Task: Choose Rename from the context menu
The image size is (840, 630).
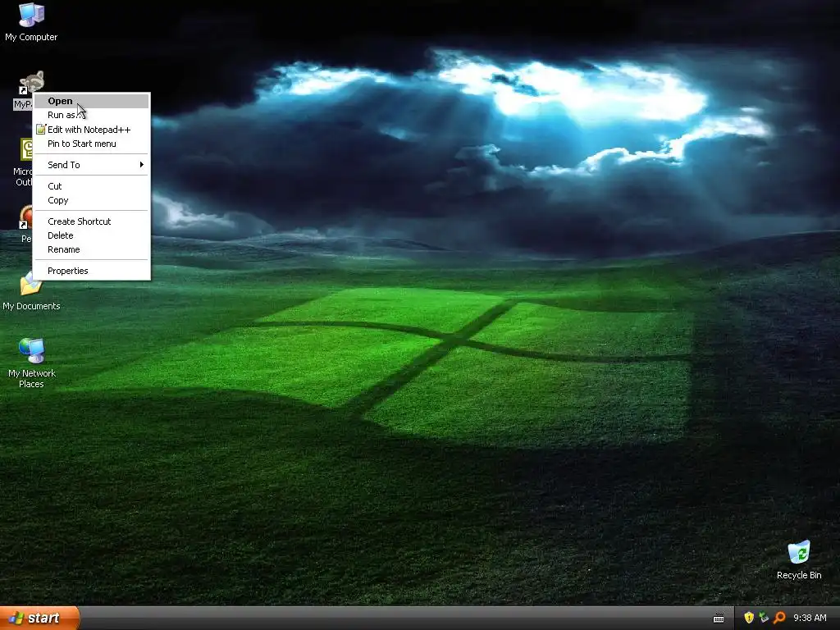Action: pos(92,249)
